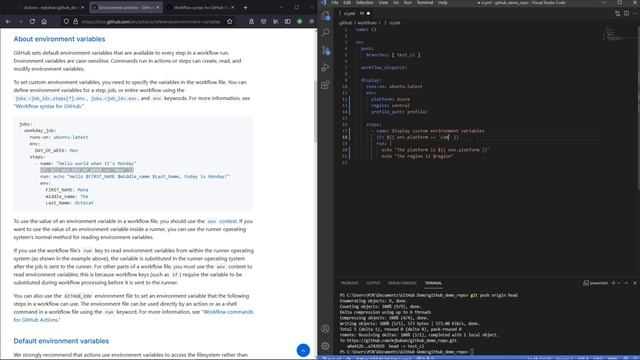
Task: Bookmark this page with star icon
Action: [x=230, y=21]
